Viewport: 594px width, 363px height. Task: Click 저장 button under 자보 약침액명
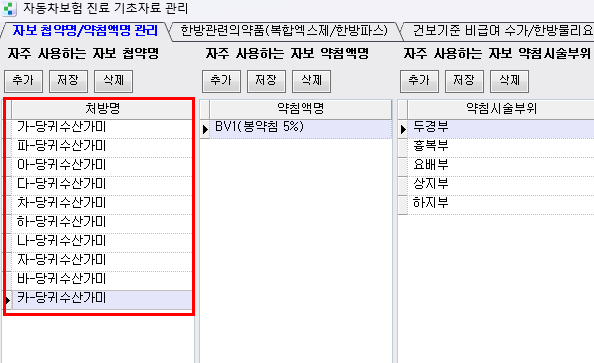[x=266, y=81]
